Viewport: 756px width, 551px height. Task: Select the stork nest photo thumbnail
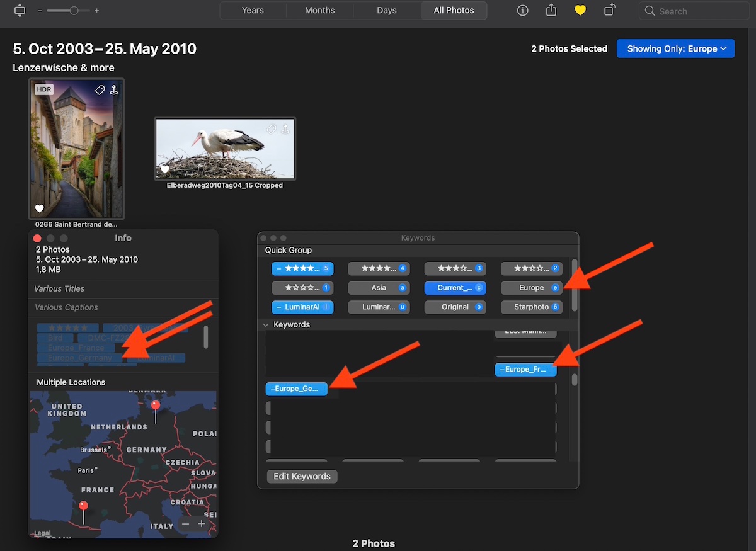(225, 149)
